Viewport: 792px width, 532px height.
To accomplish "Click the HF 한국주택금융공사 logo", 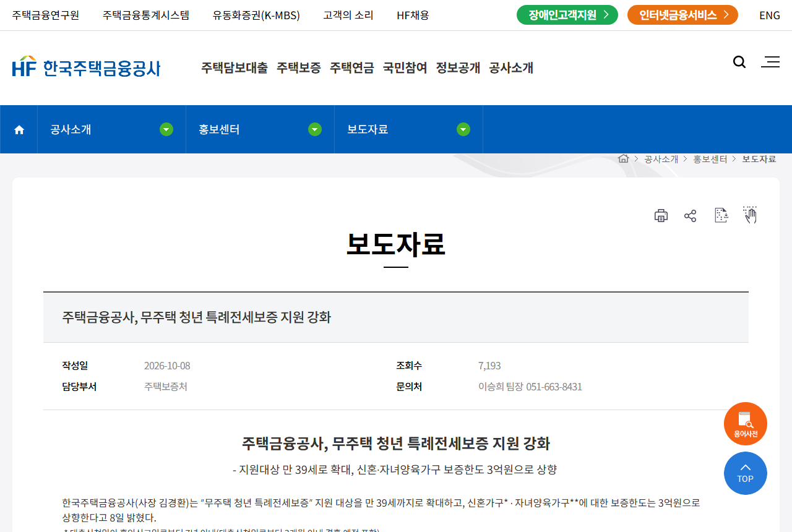I will pyautogui.click(x=86, y=67).
